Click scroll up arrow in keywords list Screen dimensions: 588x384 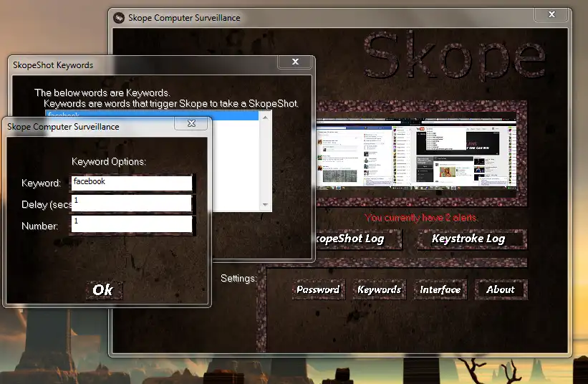coord(265,117)
